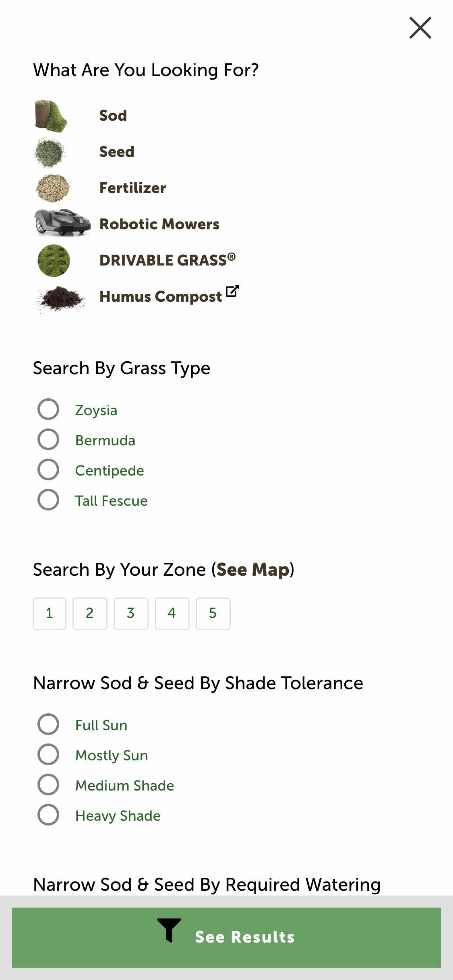Click See Results filter button
The image size is (453, 980).
(226, 938)
